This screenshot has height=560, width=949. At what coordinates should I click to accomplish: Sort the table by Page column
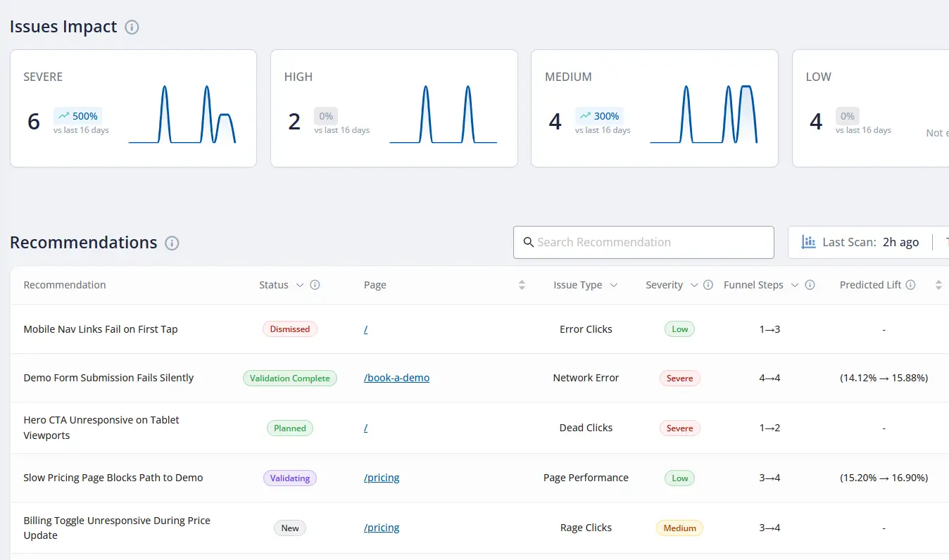(522, 285)
